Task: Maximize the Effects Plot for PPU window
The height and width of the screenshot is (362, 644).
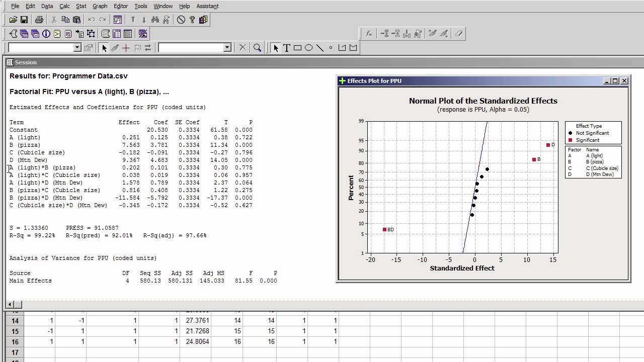Action: click(x=615, y=80)
